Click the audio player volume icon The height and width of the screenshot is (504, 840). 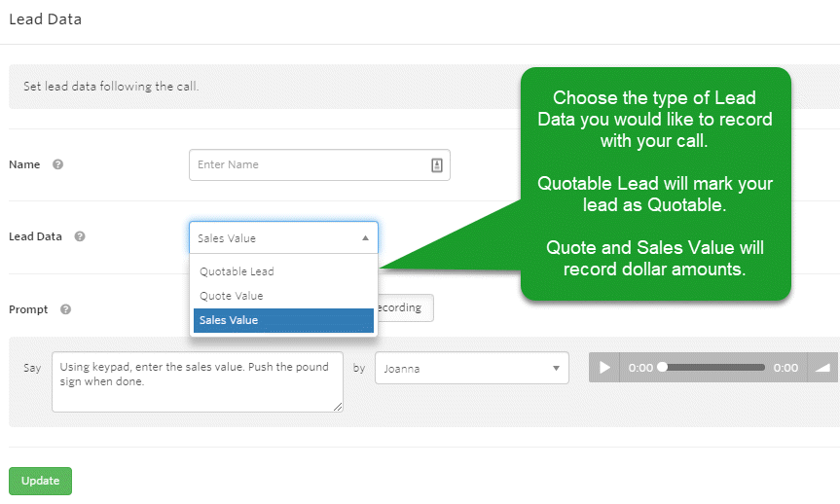pyautogui.click(x=822, y=368)
